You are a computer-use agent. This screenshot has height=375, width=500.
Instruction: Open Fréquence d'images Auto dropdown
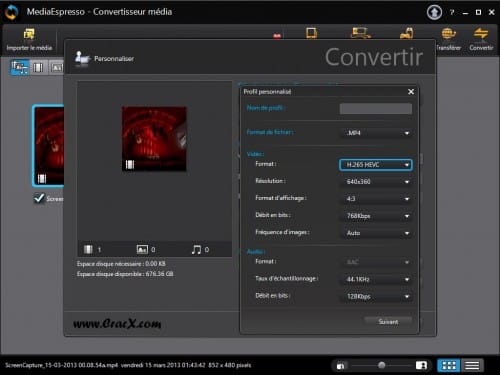pyautogui.click(x=376, y=233)
